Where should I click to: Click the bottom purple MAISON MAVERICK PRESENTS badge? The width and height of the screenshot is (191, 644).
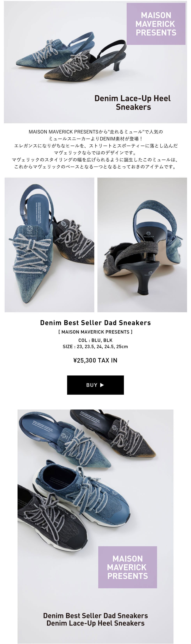128,567
